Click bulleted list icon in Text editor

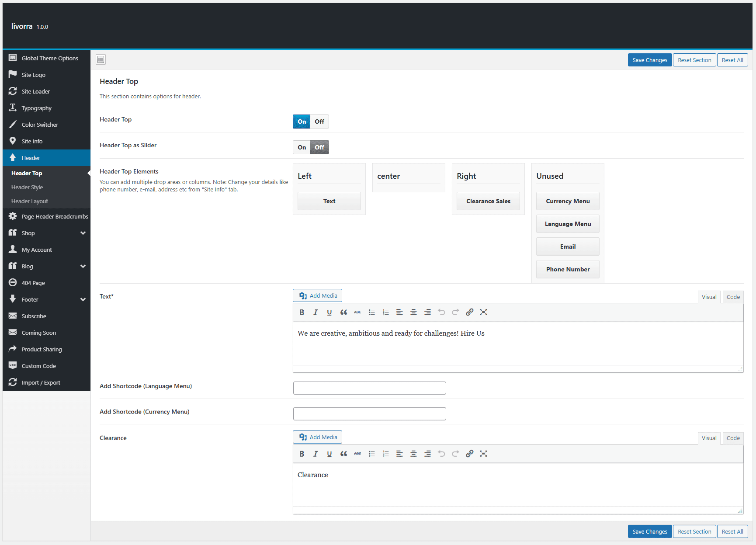371,312
